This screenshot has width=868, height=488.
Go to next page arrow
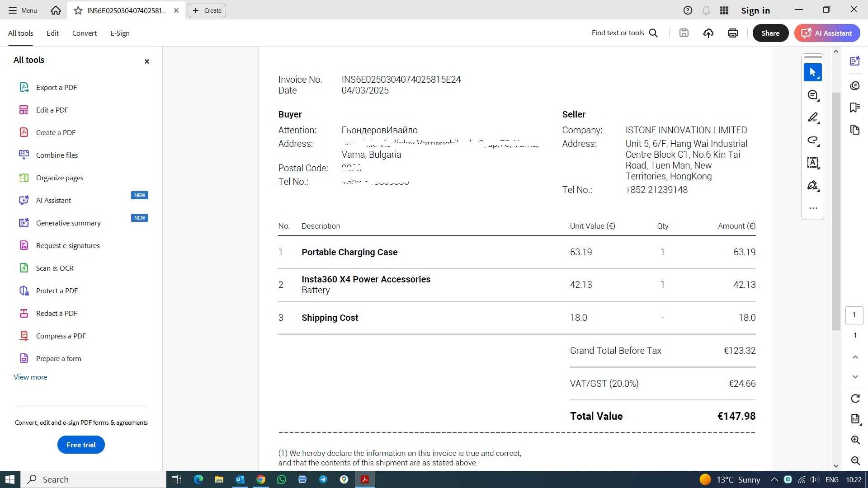tap(855, 377)
